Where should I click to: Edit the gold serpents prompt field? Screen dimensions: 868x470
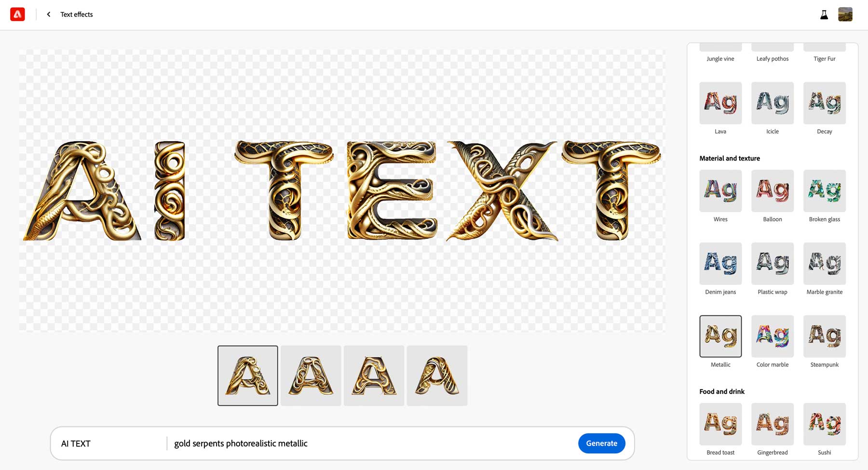[x=241, y=443]
